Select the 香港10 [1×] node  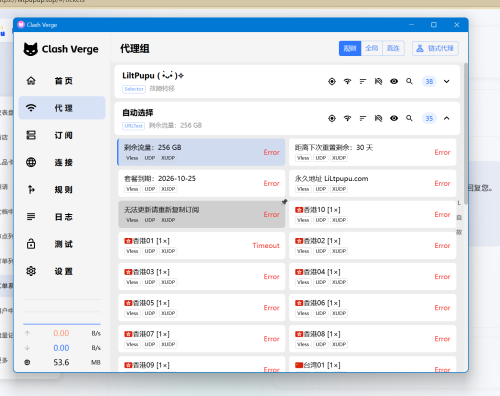(x=372, y=214)
